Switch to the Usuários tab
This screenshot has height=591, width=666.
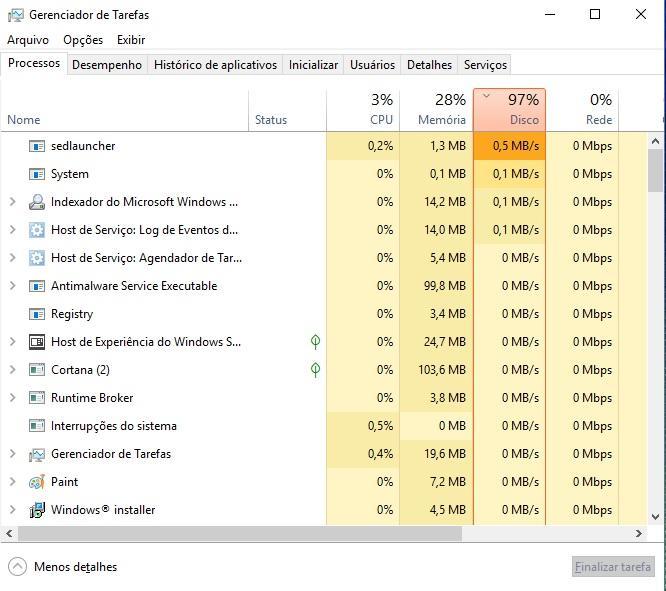click(373, 65)
